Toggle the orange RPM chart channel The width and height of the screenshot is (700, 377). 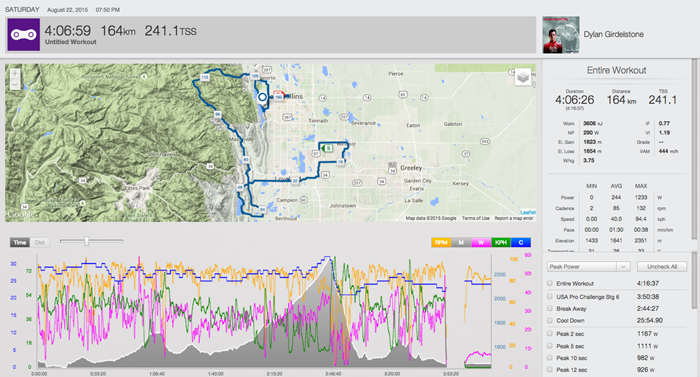tap(441, 243)
